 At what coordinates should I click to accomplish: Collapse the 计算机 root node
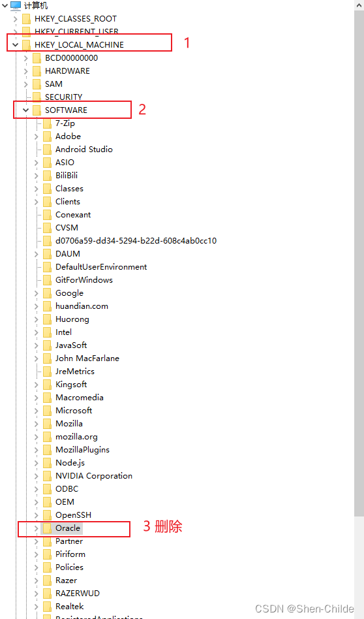pos(5,5)
